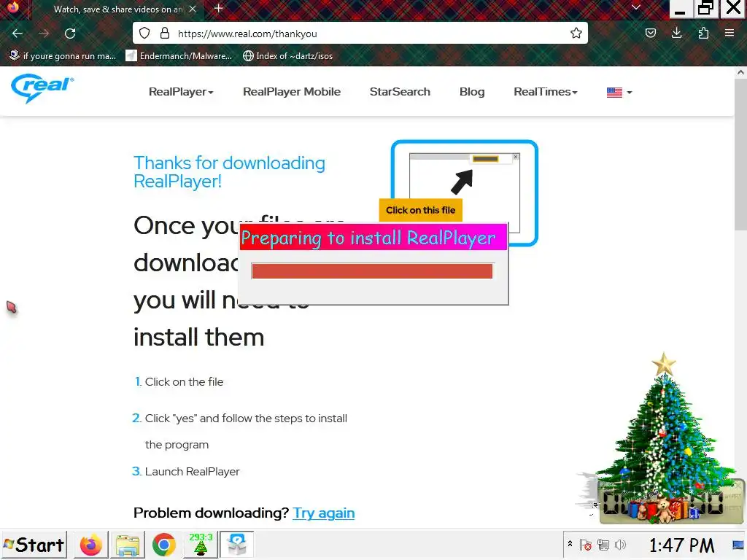747x560 pixels.
Task: Open the Firefox hamburger application menu
Action: click(x=729, y=34)
